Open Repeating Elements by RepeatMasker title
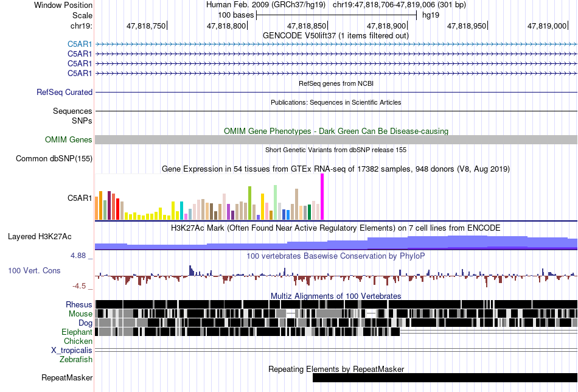The height and width of the screenshot is (392, 578). (x=336, y=369)
